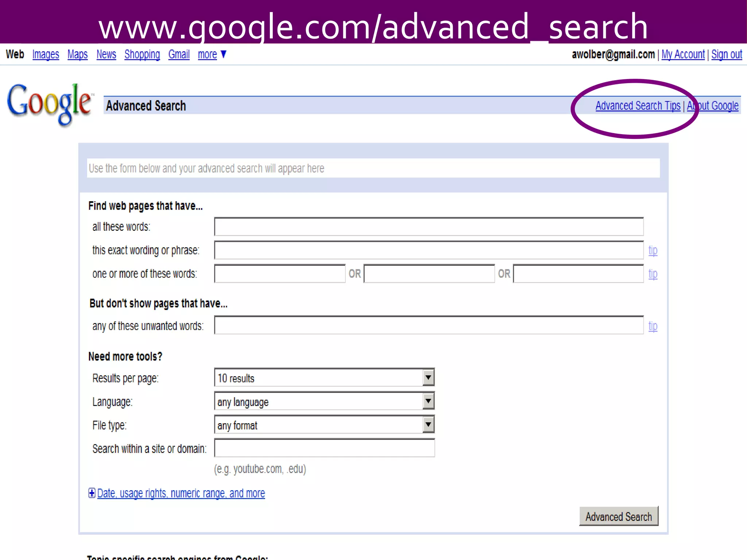747x560 pixels.
Task: Open Date, usage rights, numeric range link
Action: (x=181, y=493)
